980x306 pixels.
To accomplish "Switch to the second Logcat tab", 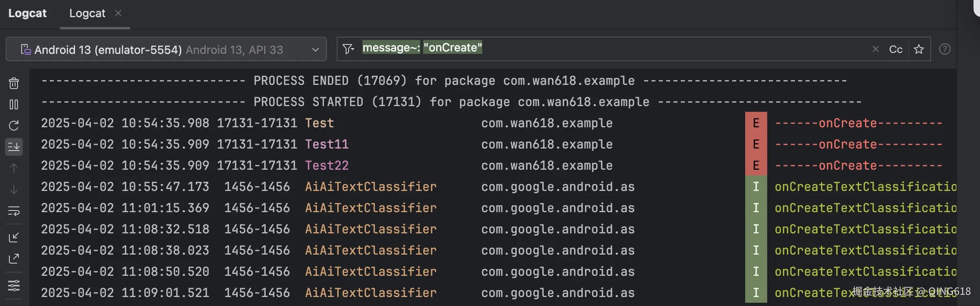I will [x=87, y=13].
